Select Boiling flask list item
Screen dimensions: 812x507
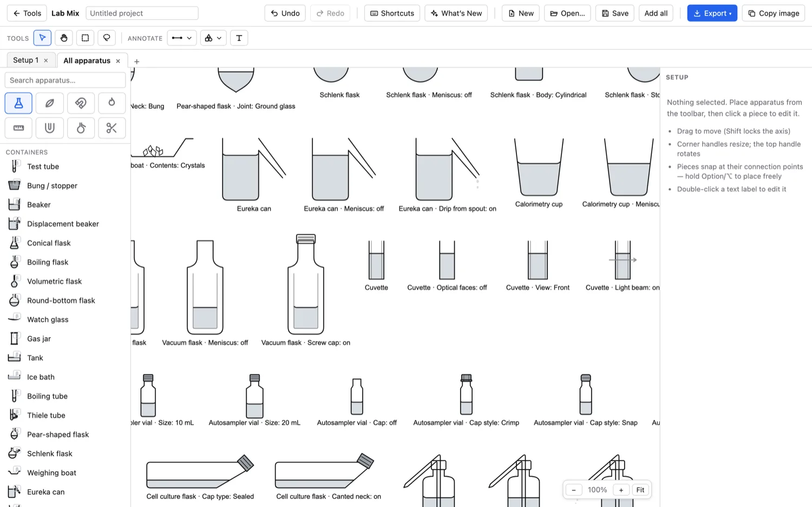(x=65, y=262)
